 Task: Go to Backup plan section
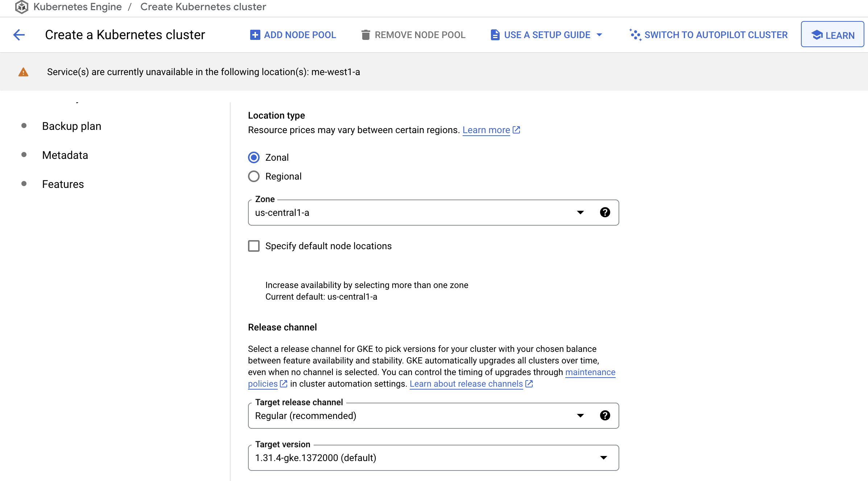71,126
